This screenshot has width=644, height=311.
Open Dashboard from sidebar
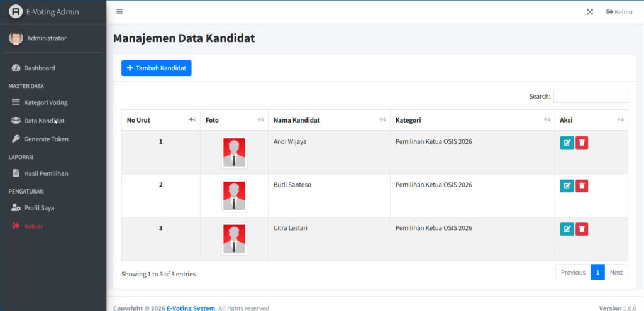point(39,68)
